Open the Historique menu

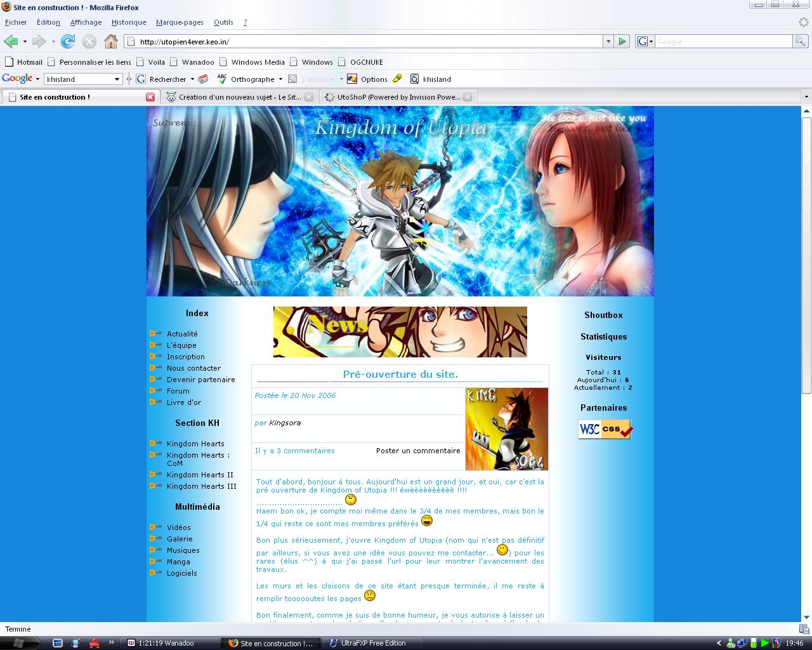pos(129,22)
